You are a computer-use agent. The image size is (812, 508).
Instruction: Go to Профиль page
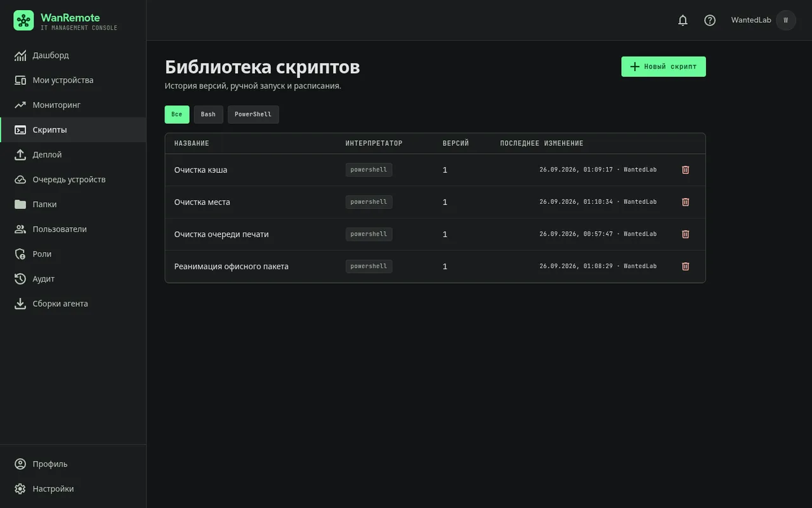pyautogui.click(x=73, y=464)
